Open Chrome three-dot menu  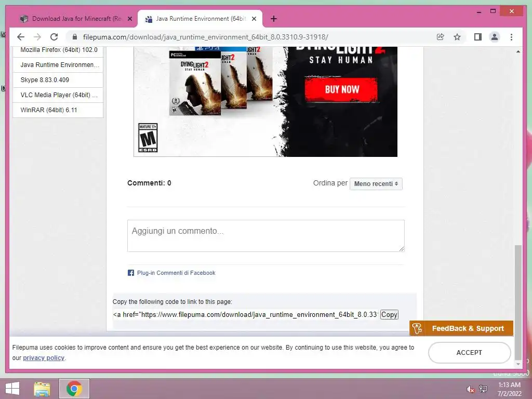click(511, 37)
